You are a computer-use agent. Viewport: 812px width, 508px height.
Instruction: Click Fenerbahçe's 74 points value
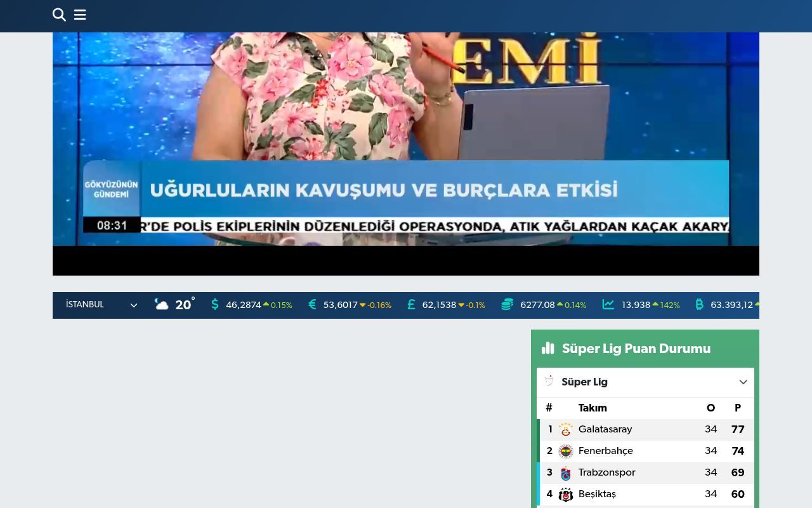(738, 451)
